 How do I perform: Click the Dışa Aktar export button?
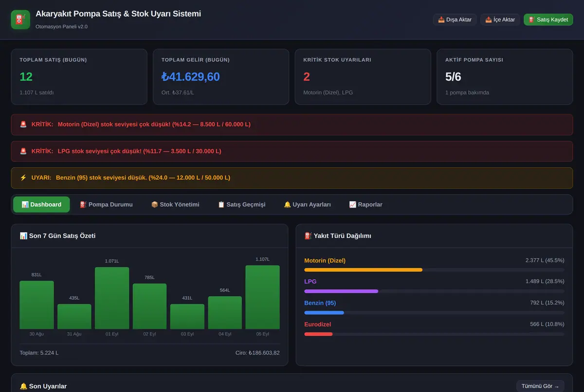coord(455,19)
